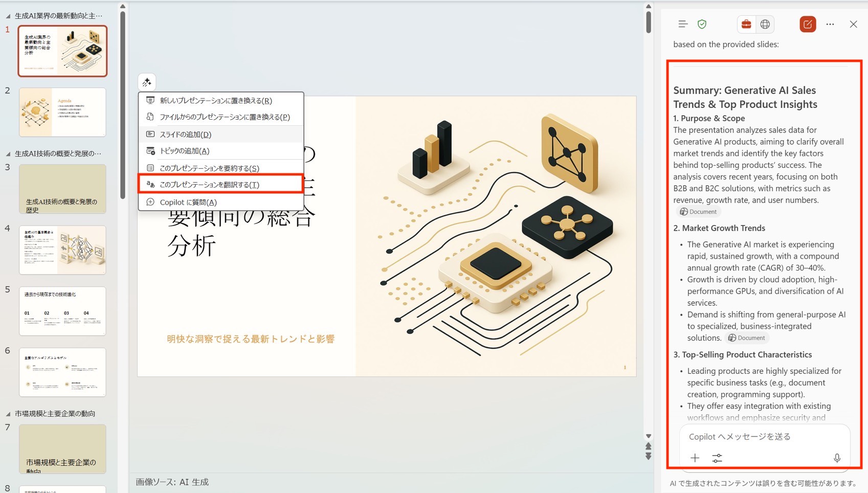Switch to Work mode with the briefcase toggle

[746, 24]
